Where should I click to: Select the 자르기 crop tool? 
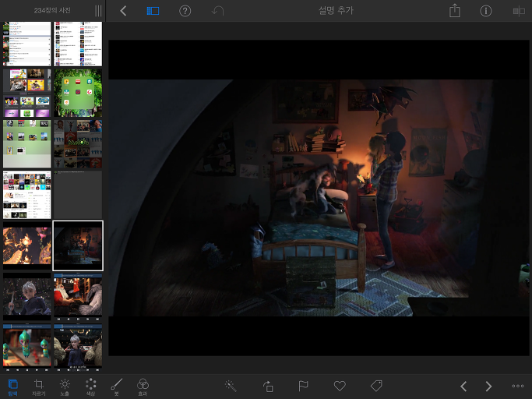pyautogui.click(x=39, y=387)
